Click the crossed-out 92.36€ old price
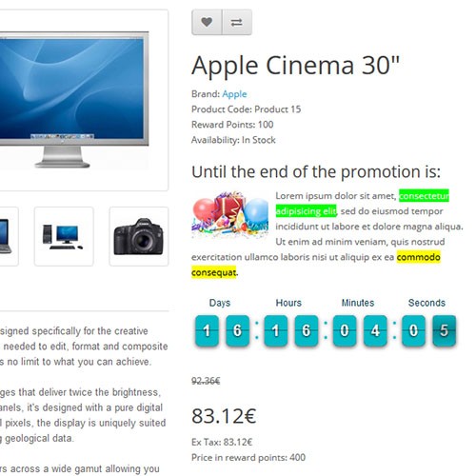 (206, 381)
